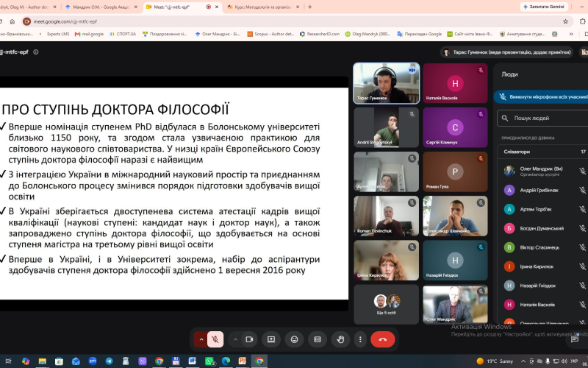The width and height of the screenshot is (588, 368).
Task: Open the emoji reactions button
Action: point(295,339)
